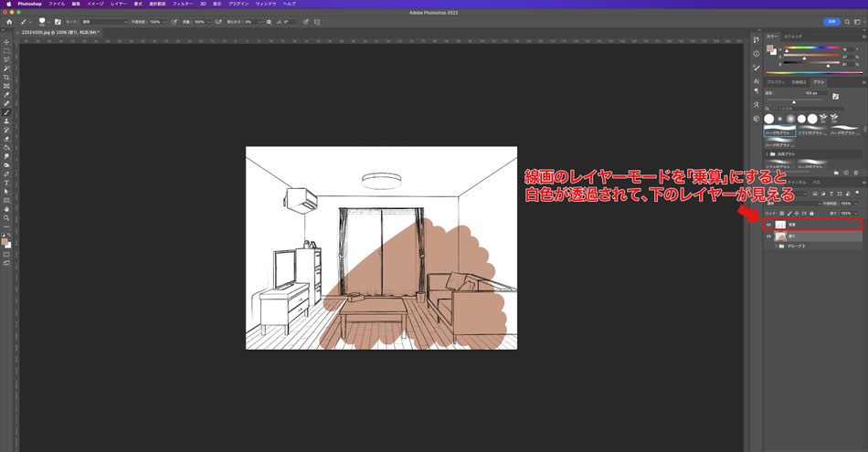Click the Home icon in options bar
Screen dimensions: 868x452
9,22
